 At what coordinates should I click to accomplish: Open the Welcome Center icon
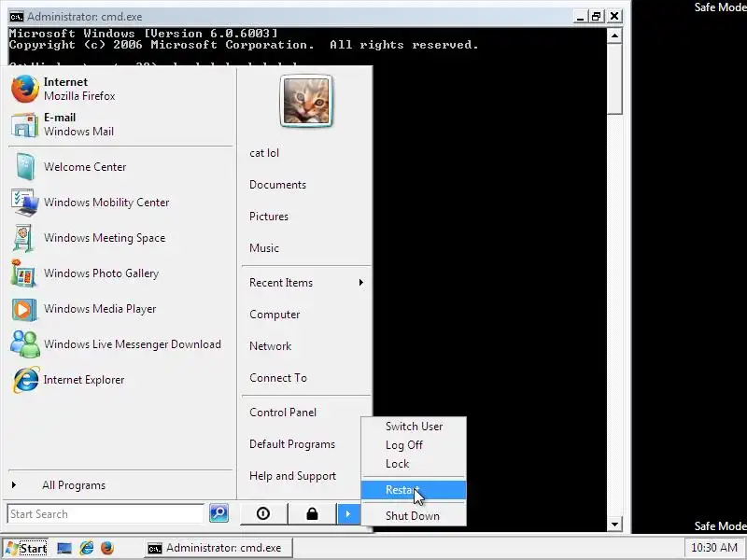coord(25,167)
